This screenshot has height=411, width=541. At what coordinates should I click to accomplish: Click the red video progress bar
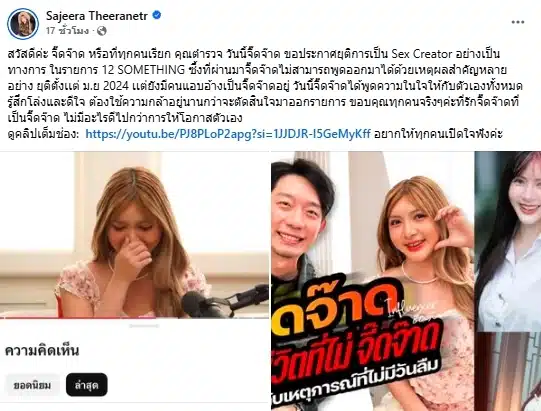134,318
